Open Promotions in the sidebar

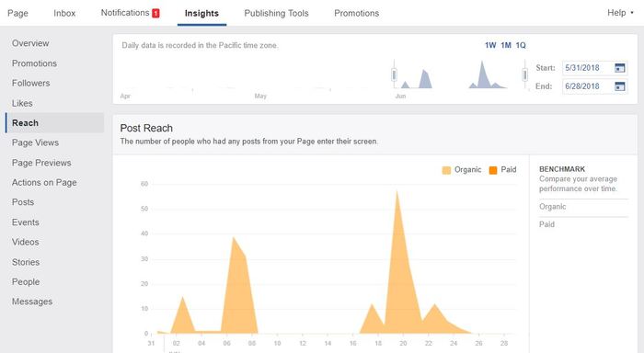click(x=34, y=63)
